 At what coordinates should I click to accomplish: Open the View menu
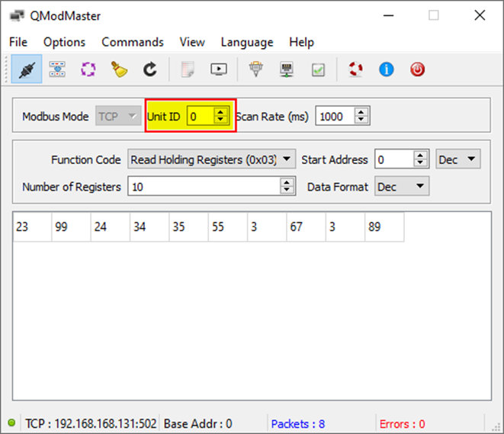[x=192, y=42]
